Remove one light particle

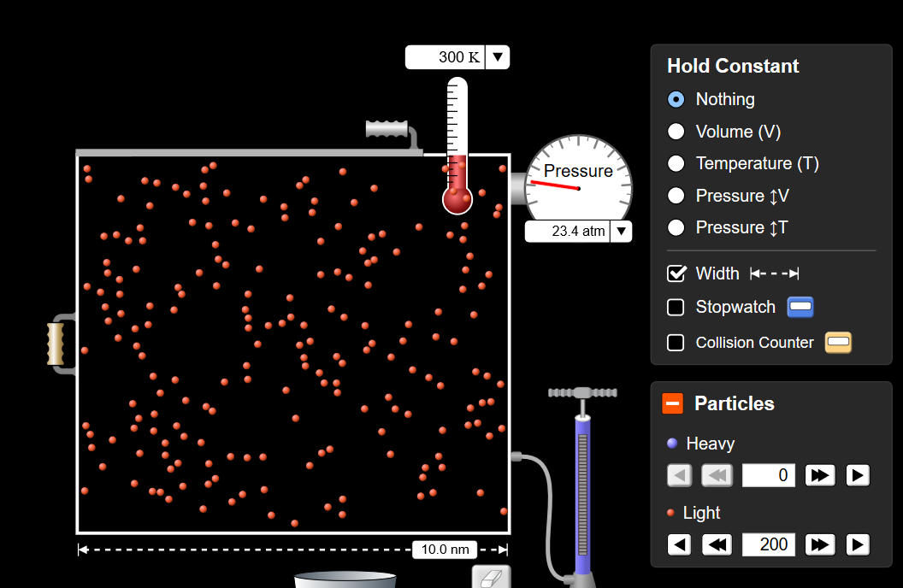point(680,544)
